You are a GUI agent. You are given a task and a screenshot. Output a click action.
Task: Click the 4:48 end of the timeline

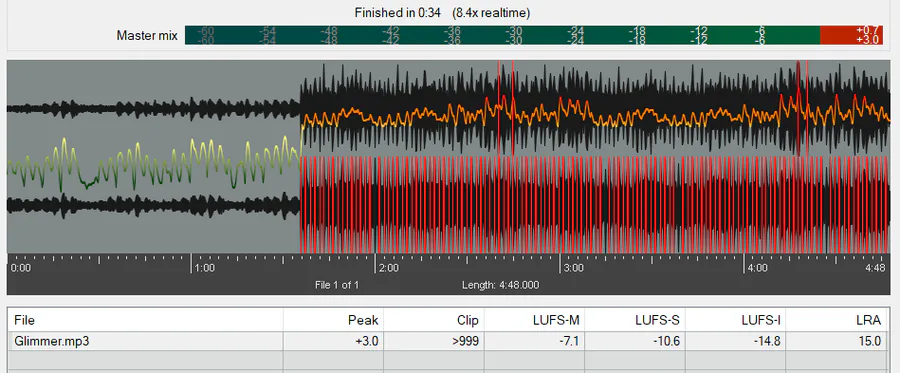pyautogui.click(x=876, y=268)
